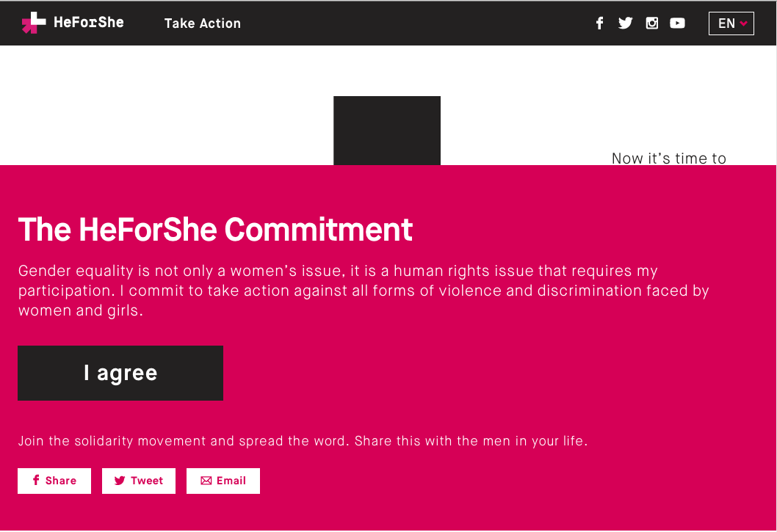This screenshot has height=532, width=777.
Task: Open the YouTube icon in the header
Action: [x=677, y=23]
